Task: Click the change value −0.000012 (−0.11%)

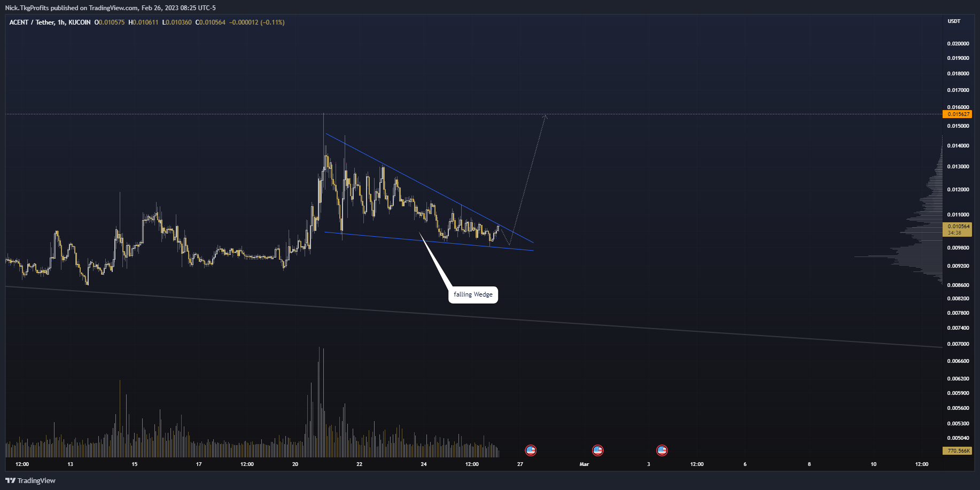Action: (257, 22)
